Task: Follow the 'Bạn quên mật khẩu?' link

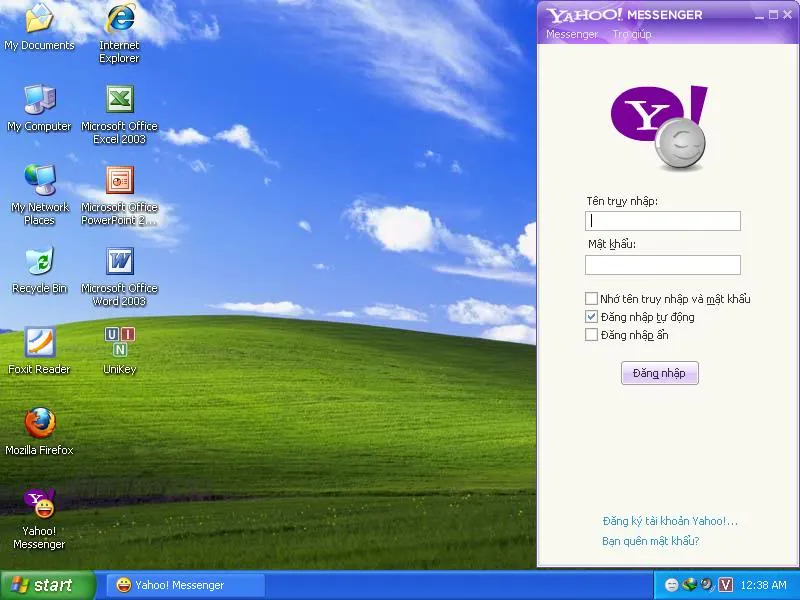Action: 651,541
